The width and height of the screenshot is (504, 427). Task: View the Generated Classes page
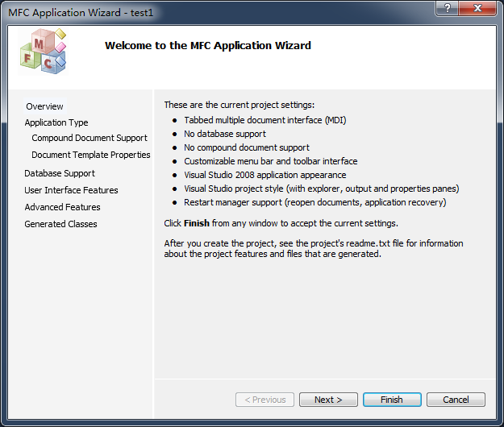point(60,224)
